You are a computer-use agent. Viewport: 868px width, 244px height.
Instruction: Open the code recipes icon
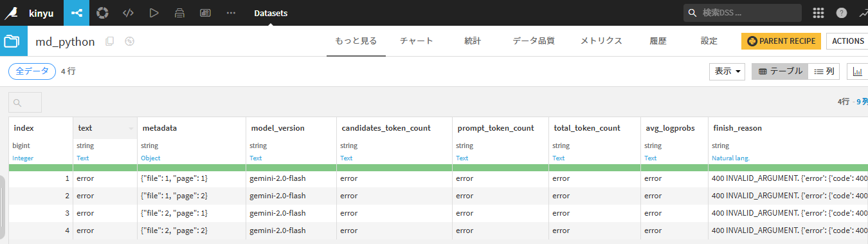tap(128, 13)
